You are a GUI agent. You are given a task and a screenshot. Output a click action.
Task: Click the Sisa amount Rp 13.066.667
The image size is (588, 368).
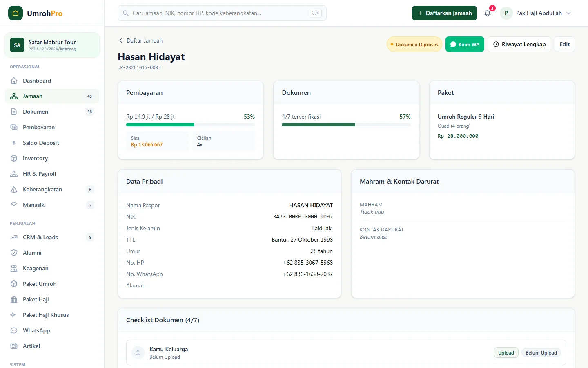tap(147, 145)
